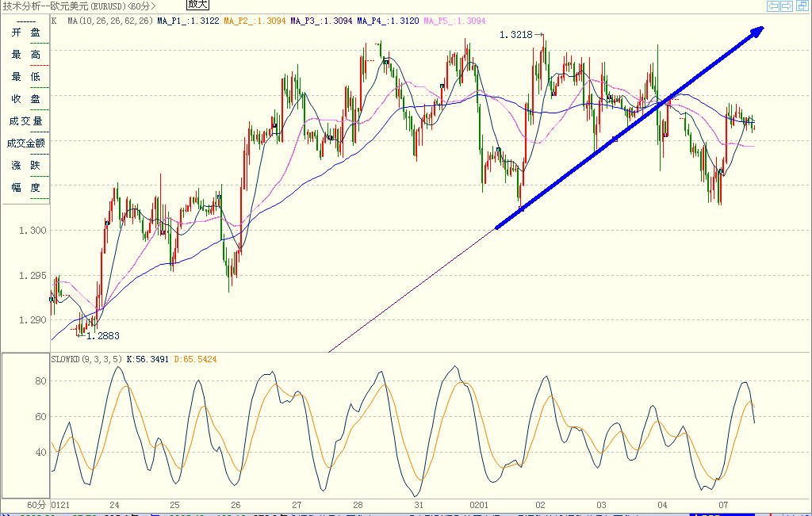Click the blue MA_P4_:1.3120 label
Viewport: 812px width, 516px height.
pos(388,21)
